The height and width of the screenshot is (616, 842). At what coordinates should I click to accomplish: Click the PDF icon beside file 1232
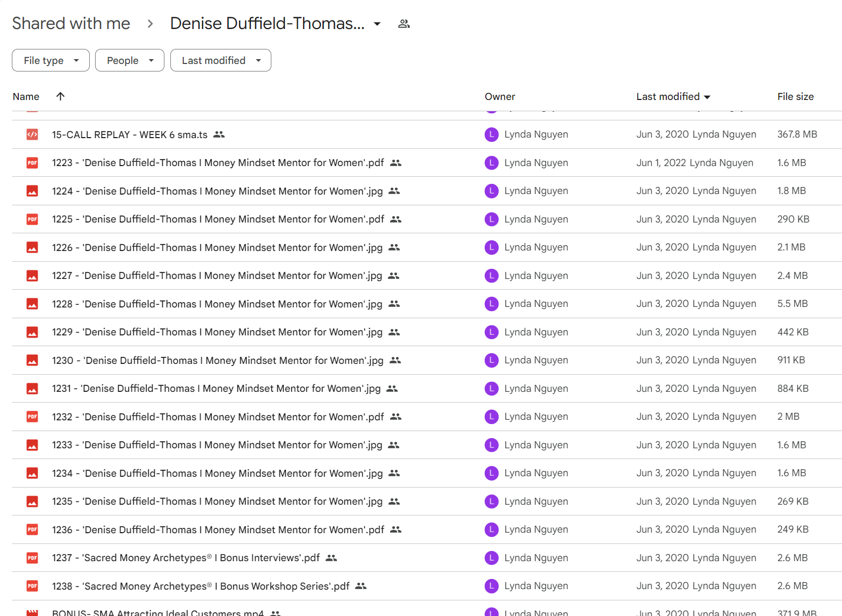[32, 417]
